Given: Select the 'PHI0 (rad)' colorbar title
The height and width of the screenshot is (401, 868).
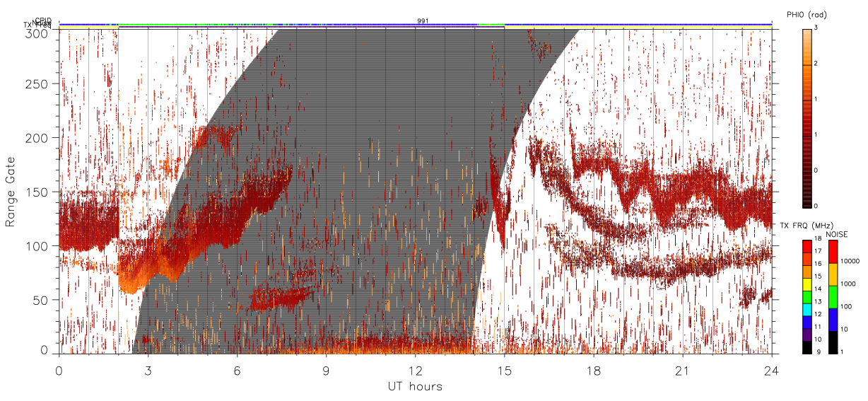Looking at the screenshot, I should [808, 14].
